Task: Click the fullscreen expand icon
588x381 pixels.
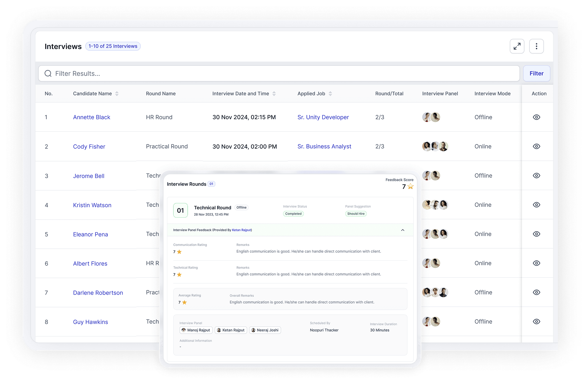Action: click(517, 46)
